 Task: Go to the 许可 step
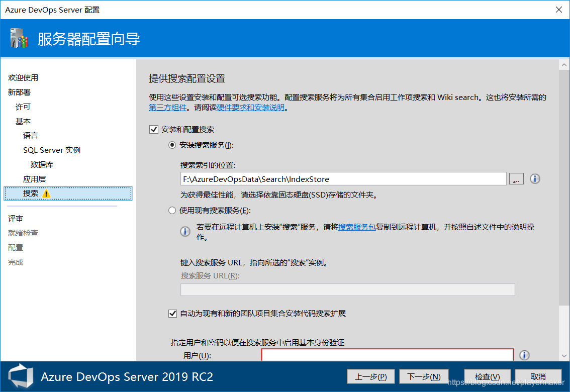coord(23,107)
